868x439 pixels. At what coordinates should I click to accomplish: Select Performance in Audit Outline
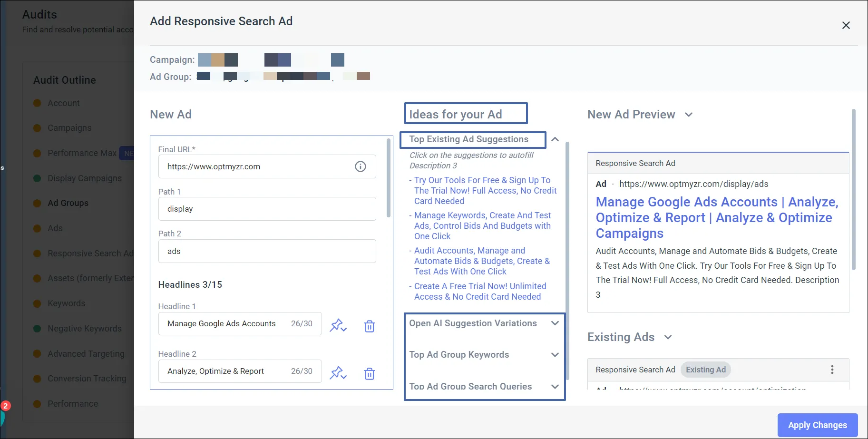(x=72, y=404)
